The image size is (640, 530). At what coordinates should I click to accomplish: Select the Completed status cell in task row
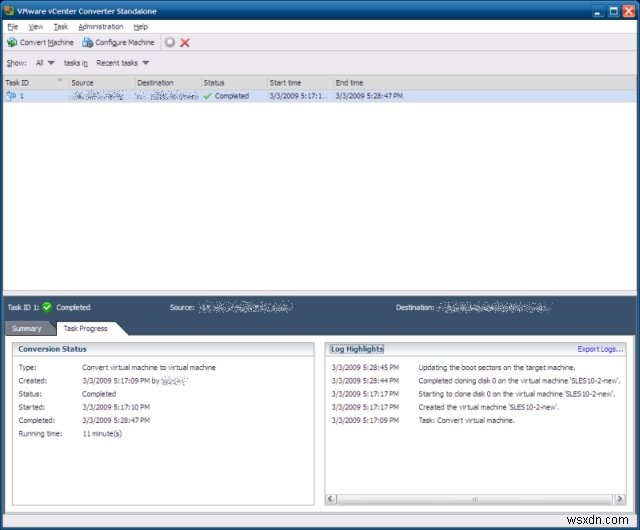click(234, 96)
